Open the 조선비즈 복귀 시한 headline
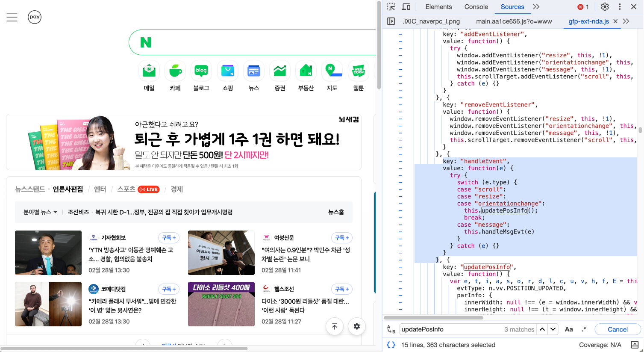This screenshot has height=352, width=644. tap(164, 212)
